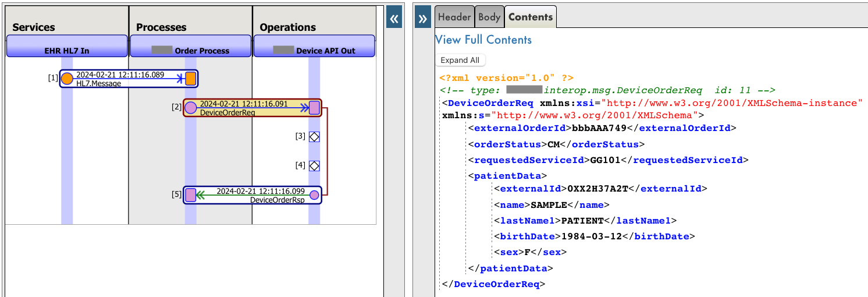
Task: Click purple circle source of DeviceOrderReq
Action: click(x=190, y=107)
